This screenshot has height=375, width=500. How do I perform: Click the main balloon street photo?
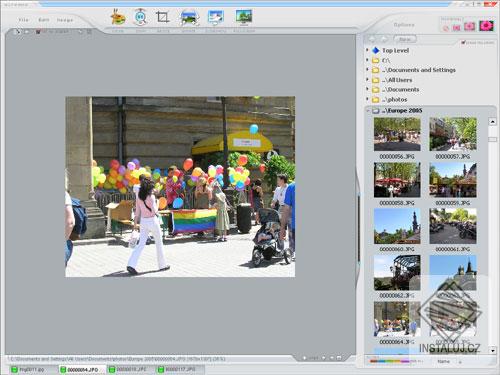(180, 187)
